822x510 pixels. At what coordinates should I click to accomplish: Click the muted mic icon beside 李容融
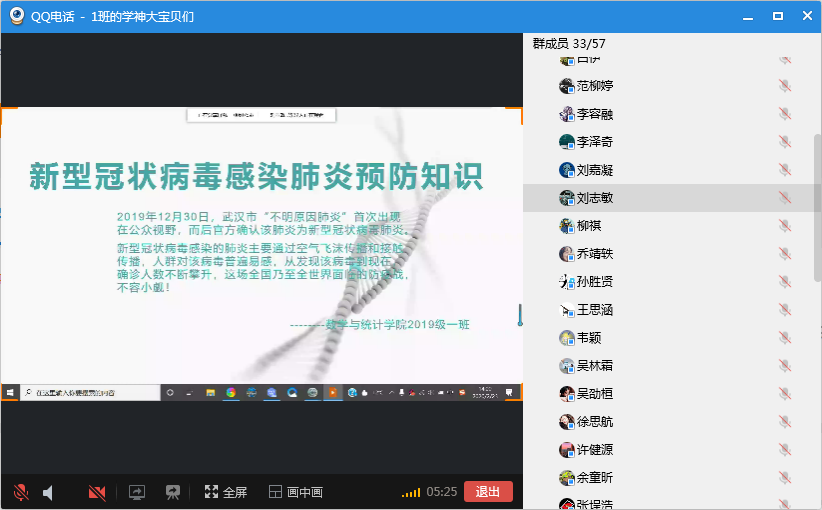tap(785, 114)
